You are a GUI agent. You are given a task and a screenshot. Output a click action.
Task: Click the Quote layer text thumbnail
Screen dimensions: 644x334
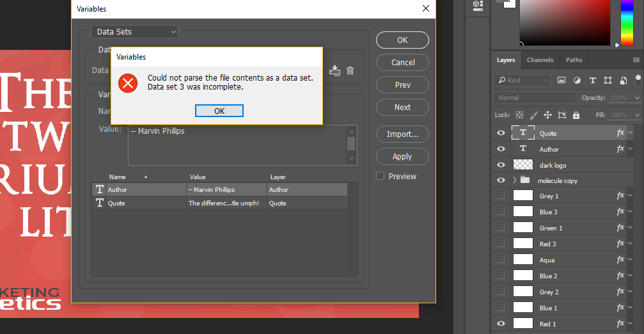(523, 132)
